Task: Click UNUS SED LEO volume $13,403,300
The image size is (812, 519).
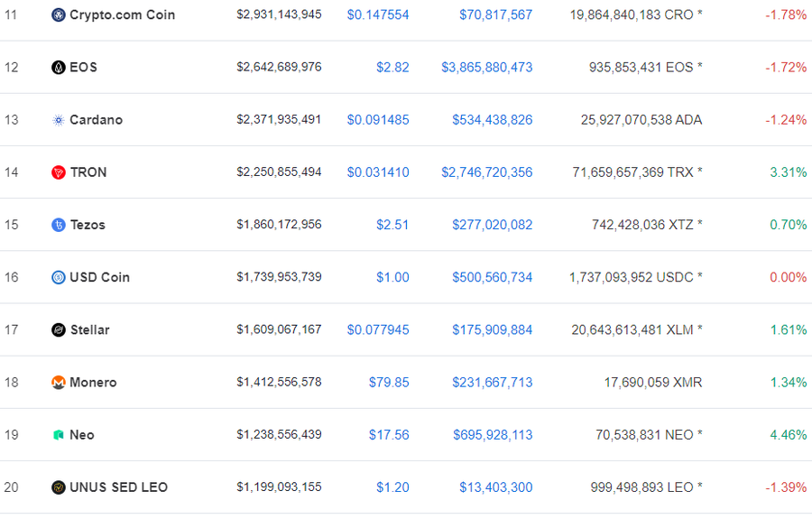Action: tap(495, 487)
